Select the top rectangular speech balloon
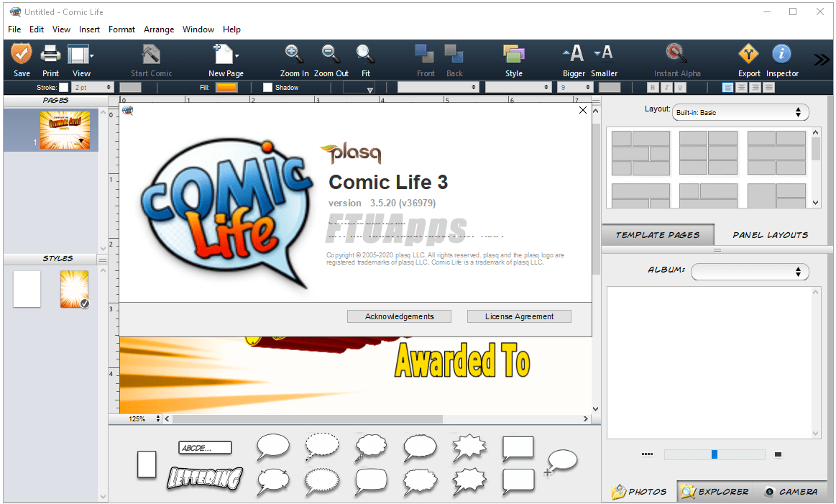The width and height of the screenshot is (836, 504). pos(518,449)
